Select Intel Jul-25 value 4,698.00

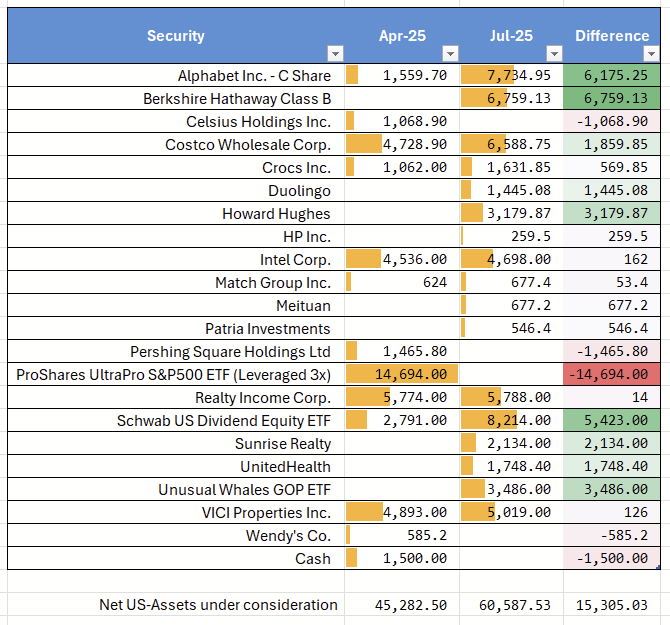511,260
